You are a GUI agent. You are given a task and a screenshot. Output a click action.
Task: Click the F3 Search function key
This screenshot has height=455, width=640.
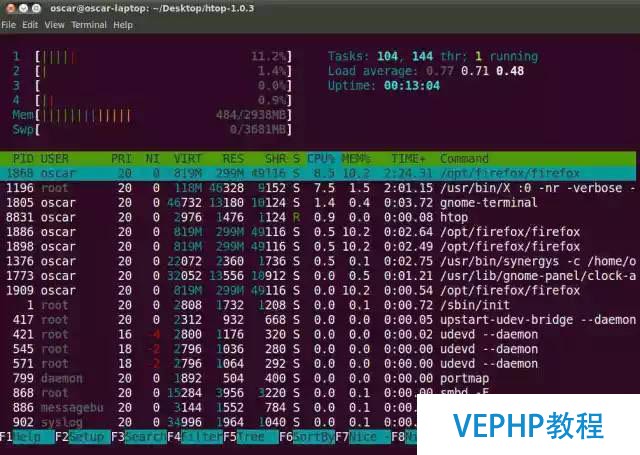pos(139,437)
